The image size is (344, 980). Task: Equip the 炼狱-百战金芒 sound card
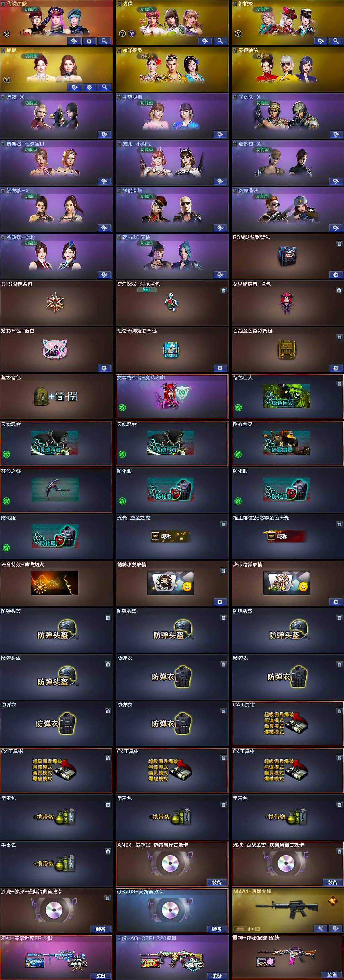click(x=332, y=882)
